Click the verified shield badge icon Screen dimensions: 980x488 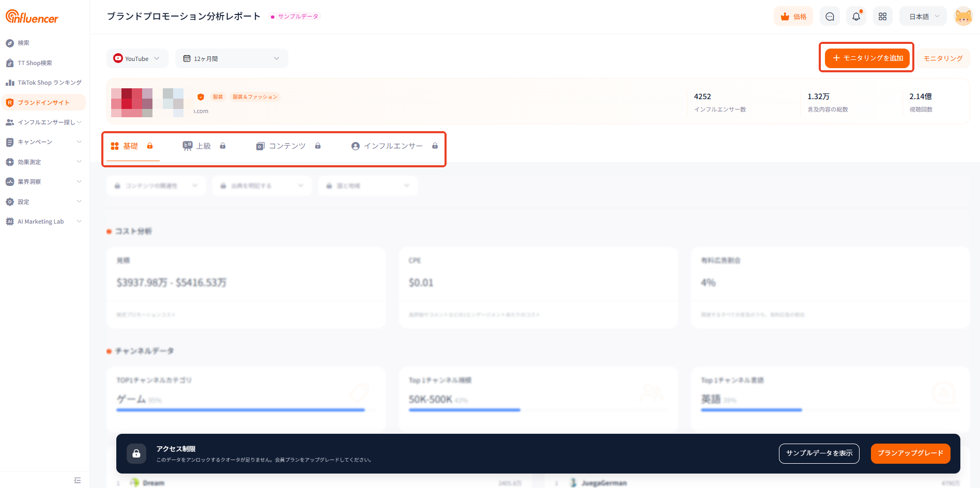tap(201, 97)
